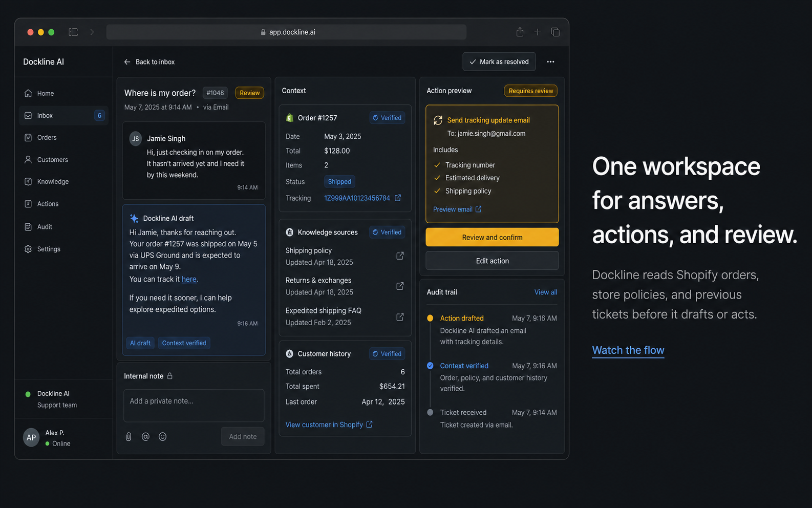The image size is (812, 508).
Task: Click the Requires review badge
Action: (530, 91)
